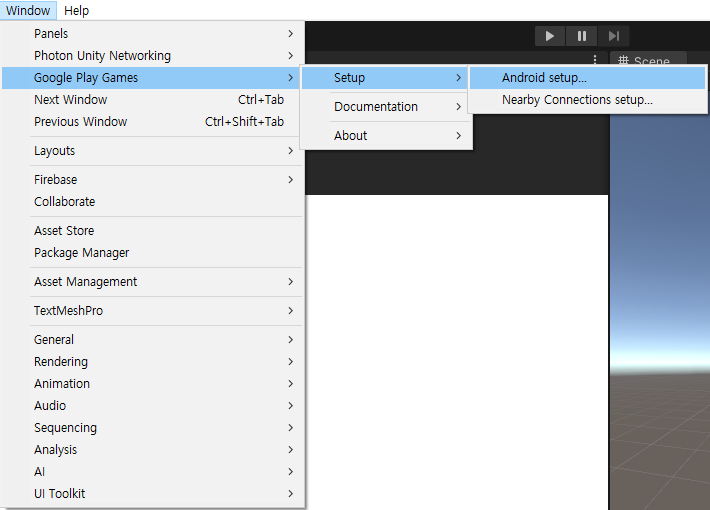Image resolution: width=710 pixels, height=510 pixels.
Task: Expand the Rendering submenu
Action: click(153, 361)
